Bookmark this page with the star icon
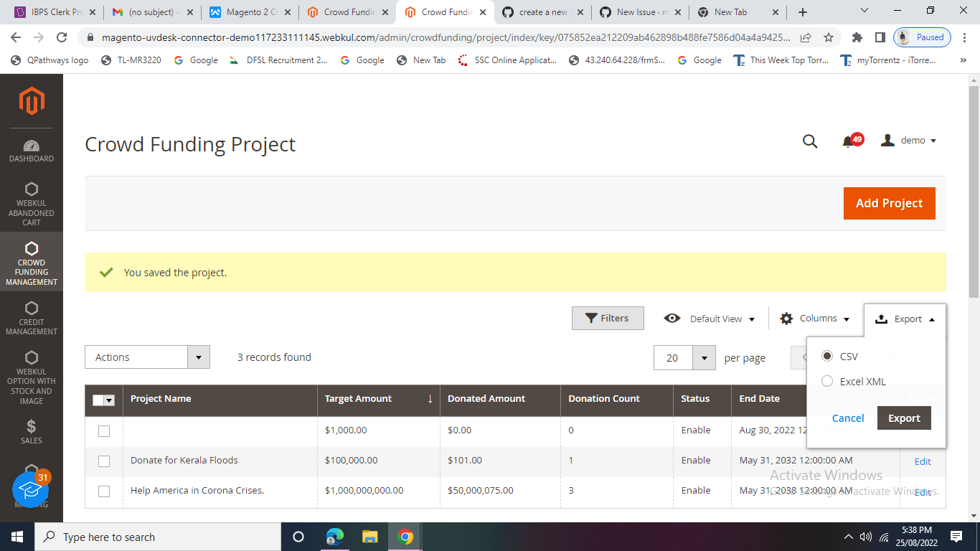This screenshot has height=551, width=980. 829,37
